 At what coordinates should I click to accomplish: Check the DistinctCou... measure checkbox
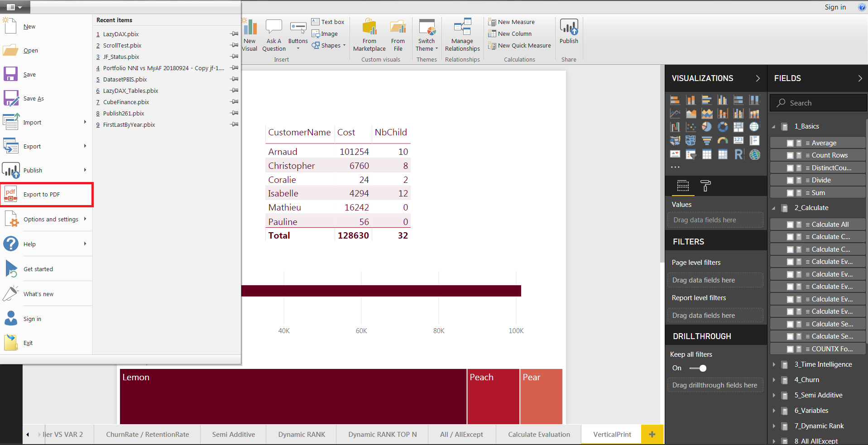click(x=790, y=168)
